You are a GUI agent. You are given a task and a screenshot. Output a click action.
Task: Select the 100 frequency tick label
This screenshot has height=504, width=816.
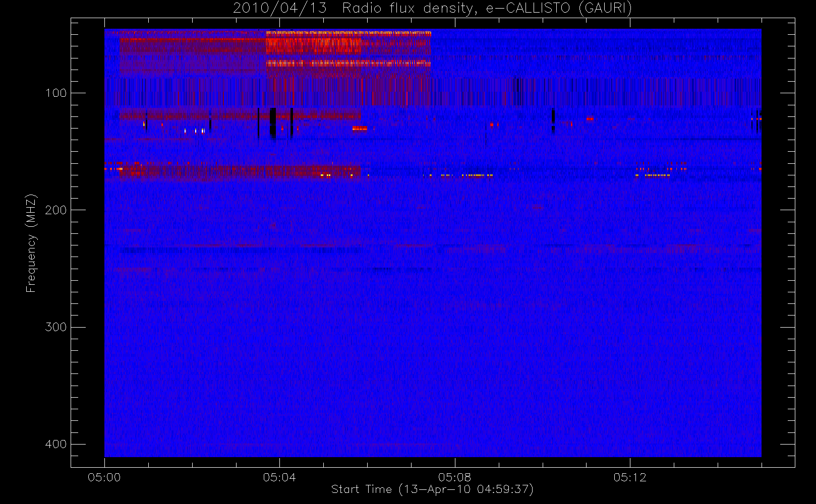[x=56, y=93]
